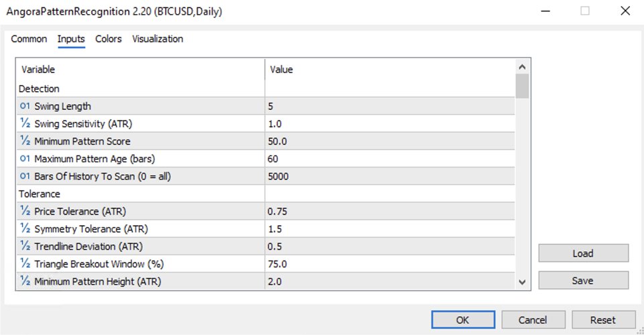Select the Symmetry Tolerance (ATR) variable name

pyautogui.click(x=91, y=228)
